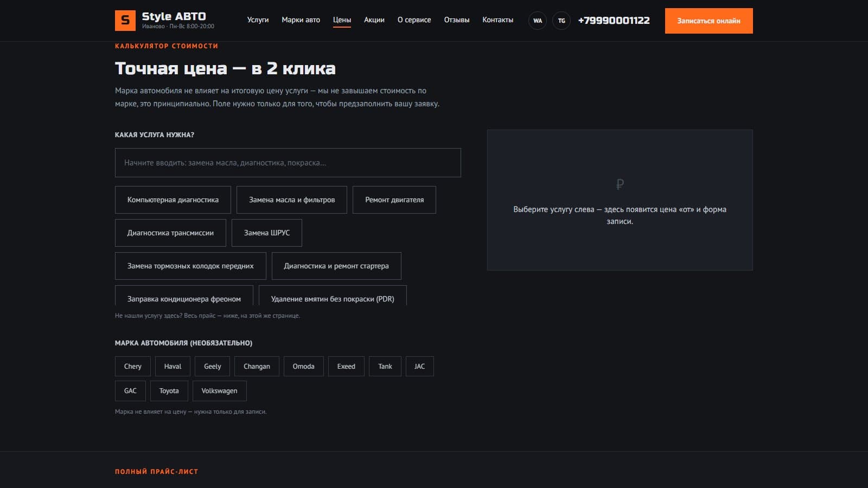
Task: Select Ремонт двигателя service
Action: (394, 200)
